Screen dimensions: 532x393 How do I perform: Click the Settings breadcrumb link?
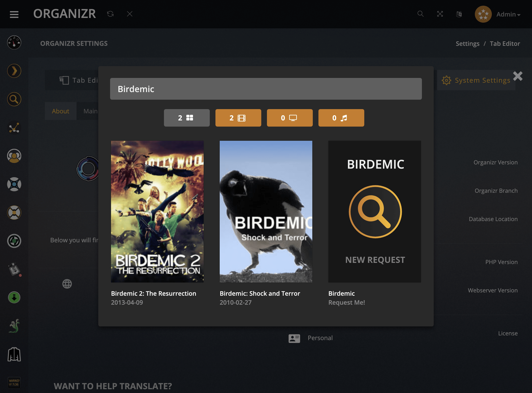point(467,43)
